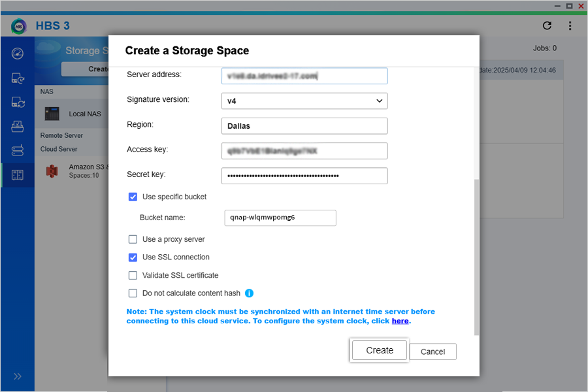Enable Use a proxy server checkbox

tap(133, 239)
